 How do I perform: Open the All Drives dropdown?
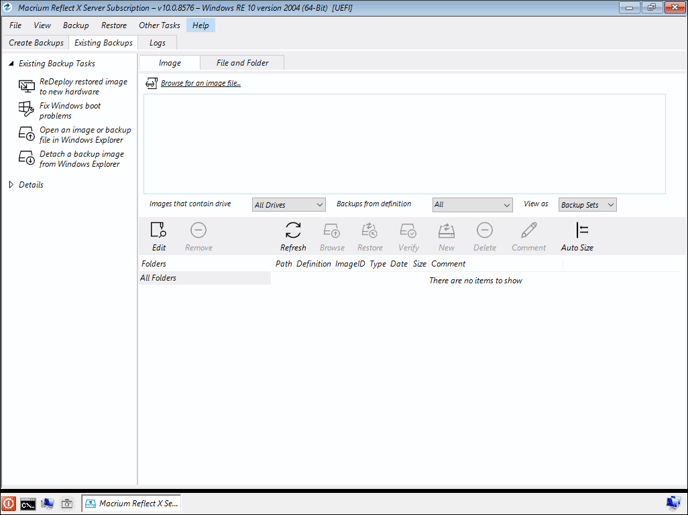289,205
